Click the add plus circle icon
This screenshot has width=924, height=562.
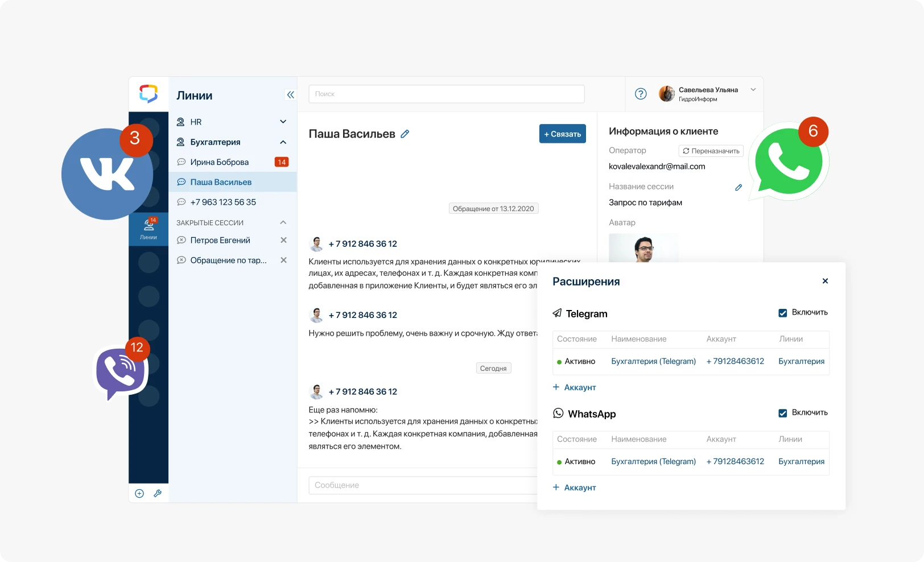[x=139, y=493]
